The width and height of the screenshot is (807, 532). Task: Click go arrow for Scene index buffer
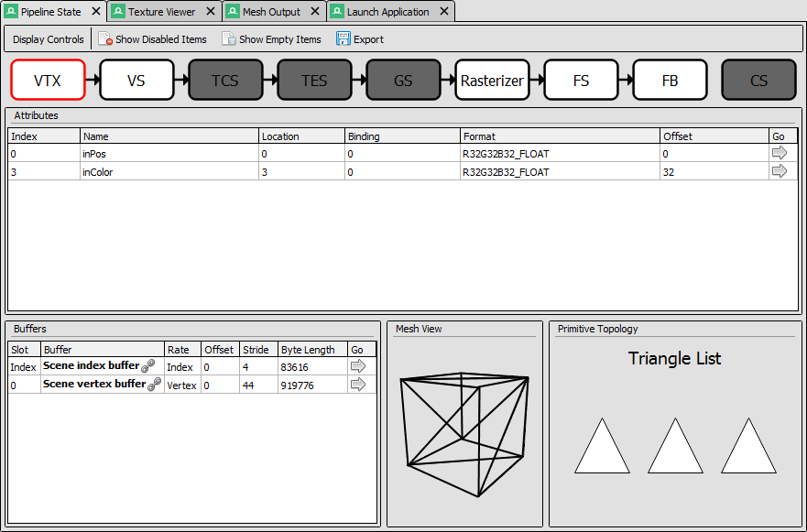[357, 366]
